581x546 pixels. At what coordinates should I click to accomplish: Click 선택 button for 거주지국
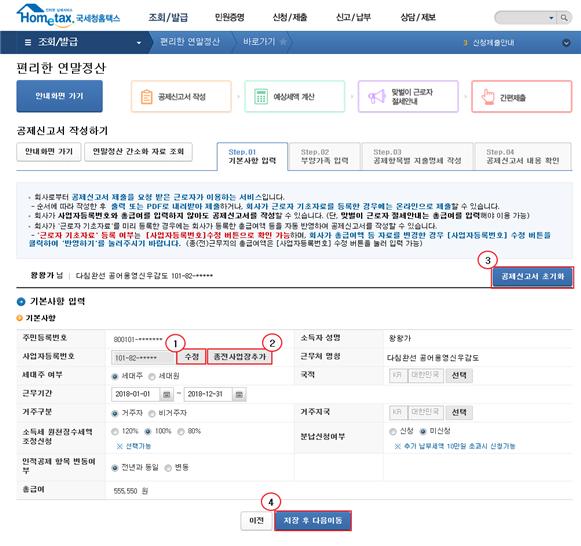coord(459,413)
